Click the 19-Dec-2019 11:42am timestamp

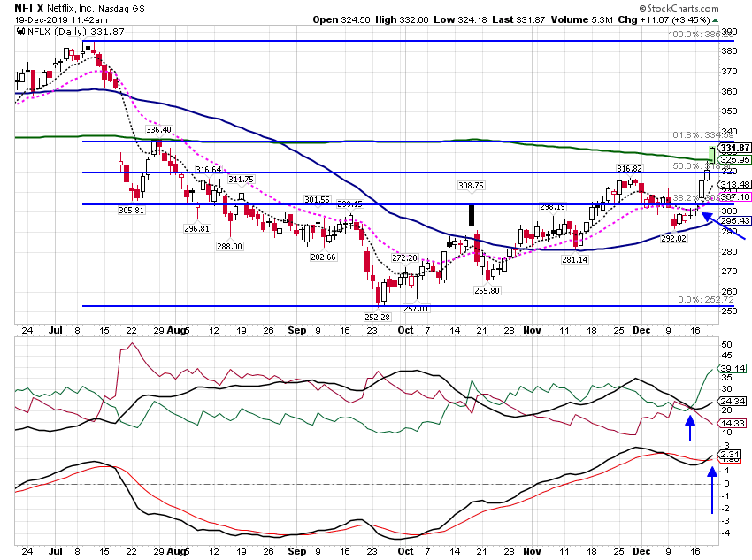tap(61, 20)
